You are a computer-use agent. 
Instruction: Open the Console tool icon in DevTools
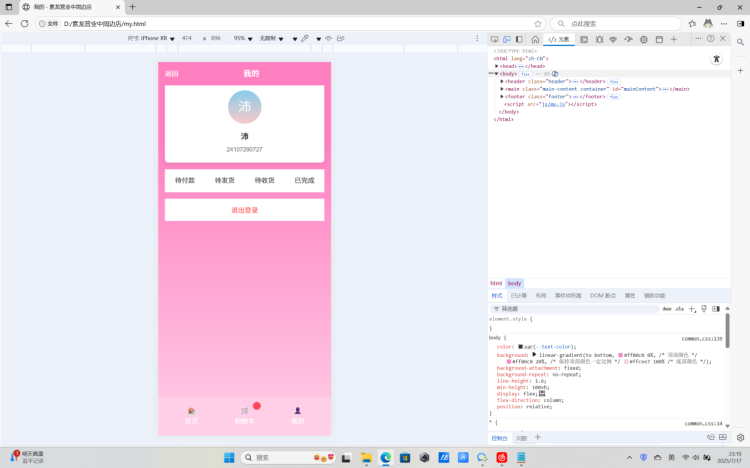[x=584, y=39]
